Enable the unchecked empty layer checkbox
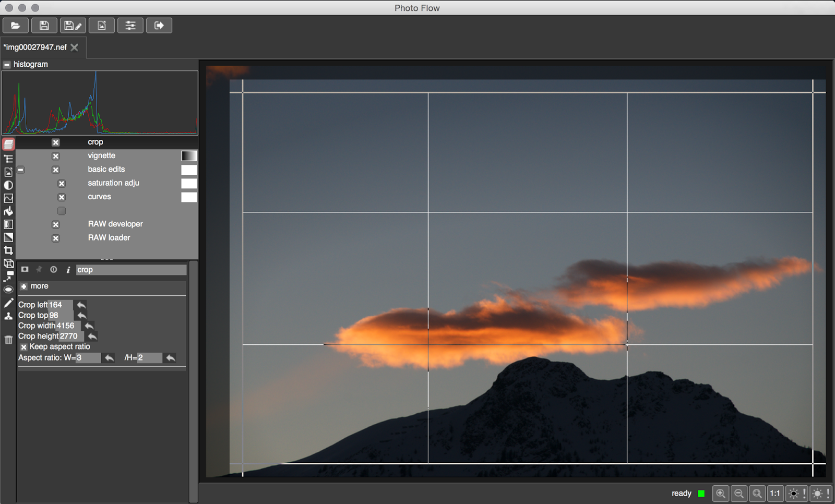The width and height of the screenshot is (835, 504). click(x=62, y=211)
